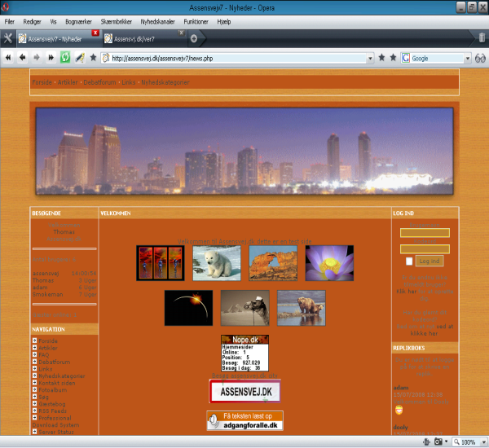Open the Filer menu

10,22
